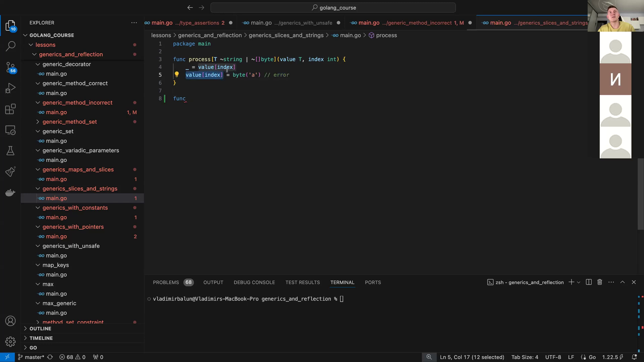Open the Source Control view with badge 56
This screenshot has height=362, width=644.
click(10, 67)
